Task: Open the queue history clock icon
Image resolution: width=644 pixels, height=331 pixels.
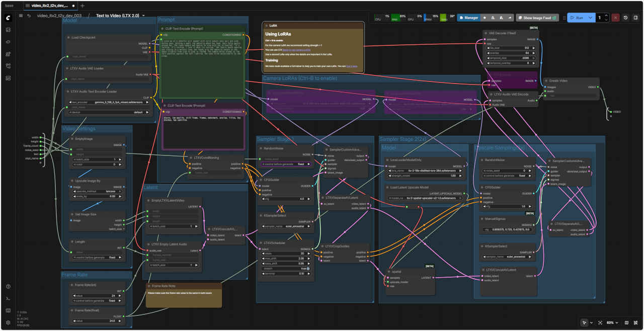Action: (626, 18)
